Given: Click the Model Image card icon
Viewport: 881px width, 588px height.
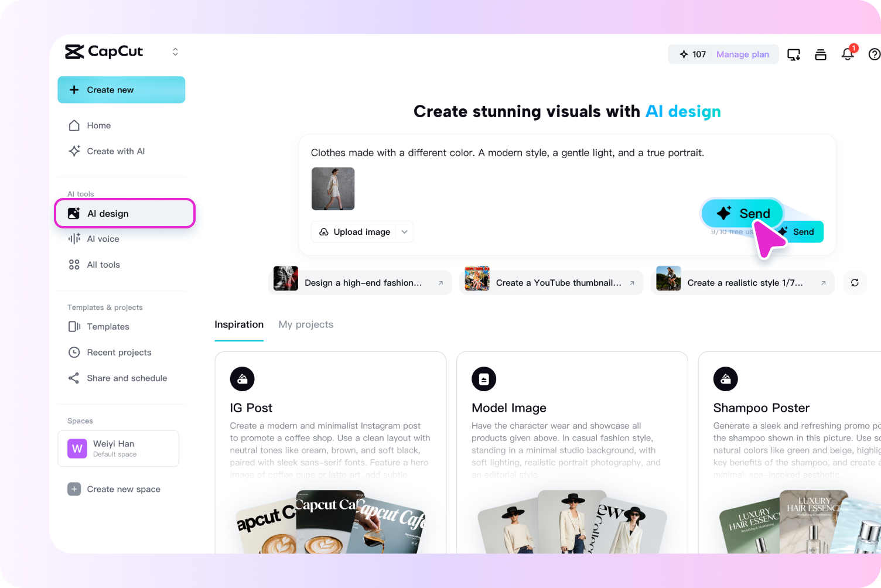Looking at the screenshot, I should pos(484,379).
